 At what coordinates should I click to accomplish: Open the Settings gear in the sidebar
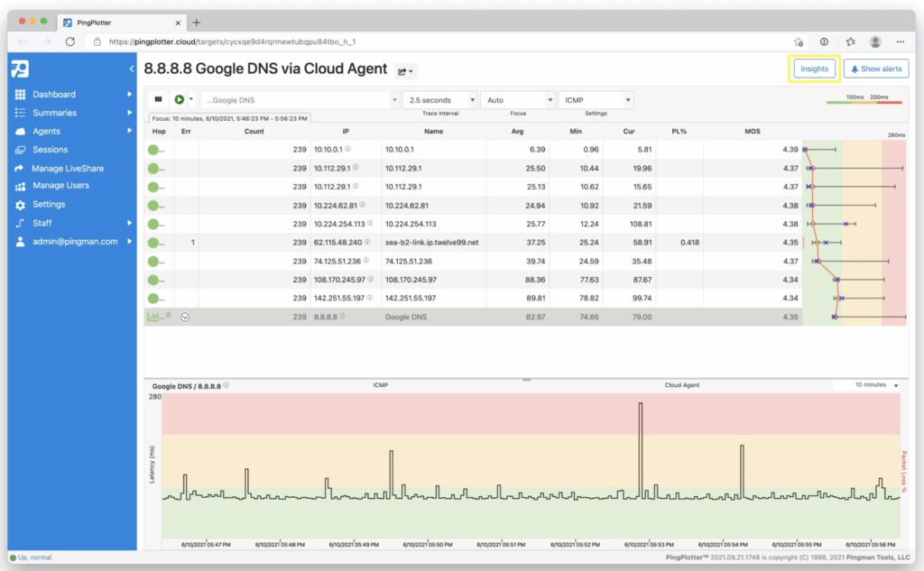(x=20, y=205)
